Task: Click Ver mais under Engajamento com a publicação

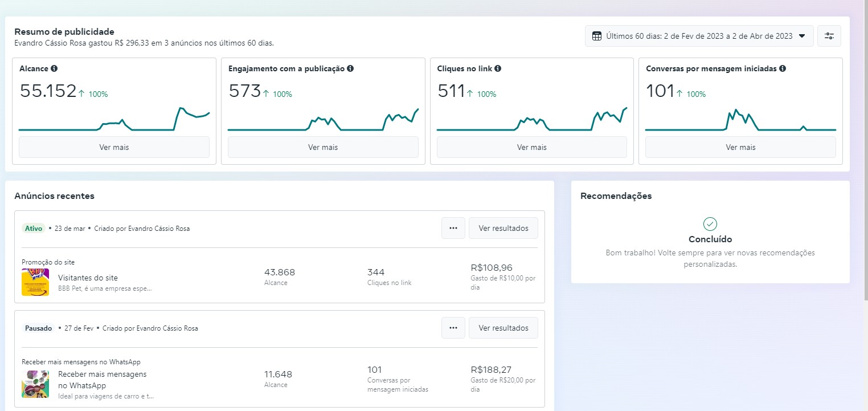Action: [323, 147]
